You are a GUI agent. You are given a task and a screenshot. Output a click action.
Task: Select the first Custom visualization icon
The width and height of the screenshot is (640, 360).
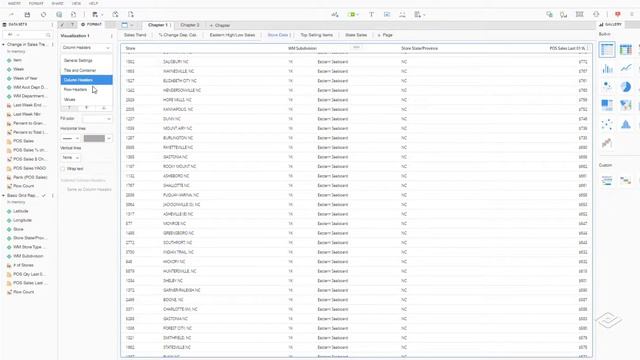point(607,180)
